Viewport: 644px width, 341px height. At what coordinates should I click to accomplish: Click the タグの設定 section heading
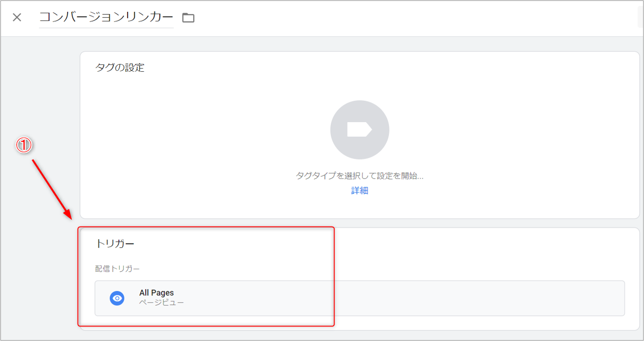120,68
